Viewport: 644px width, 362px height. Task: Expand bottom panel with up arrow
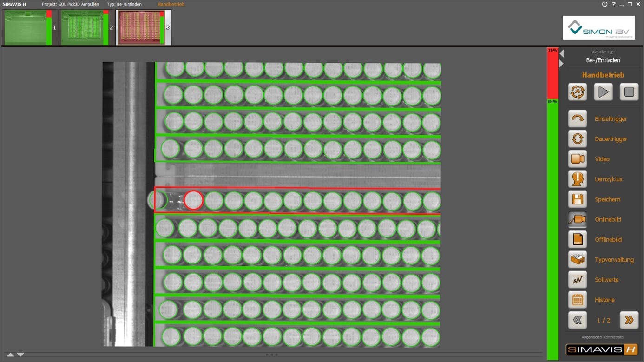point(10,355)
